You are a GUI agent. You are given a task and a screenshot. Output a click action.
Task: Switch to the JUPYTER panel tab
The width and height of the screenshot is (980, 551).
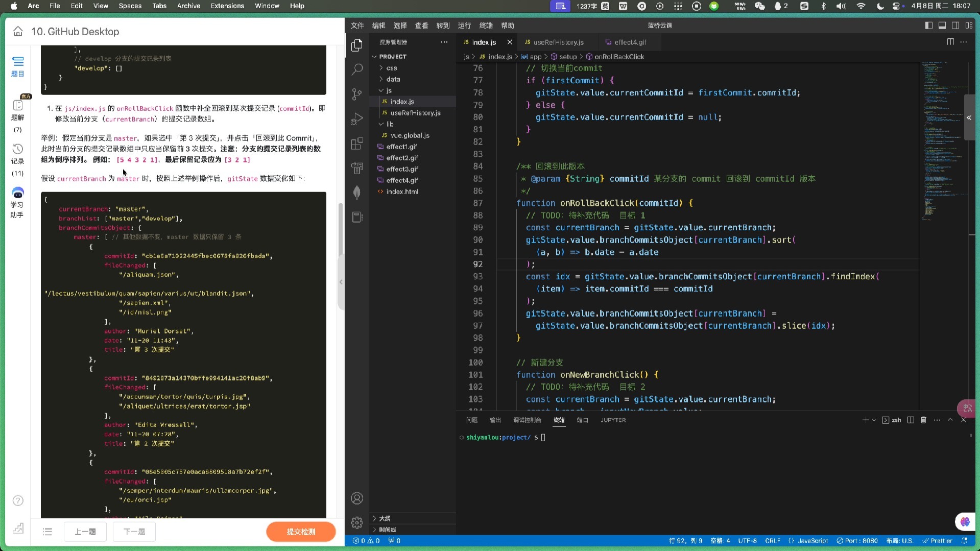612,420
